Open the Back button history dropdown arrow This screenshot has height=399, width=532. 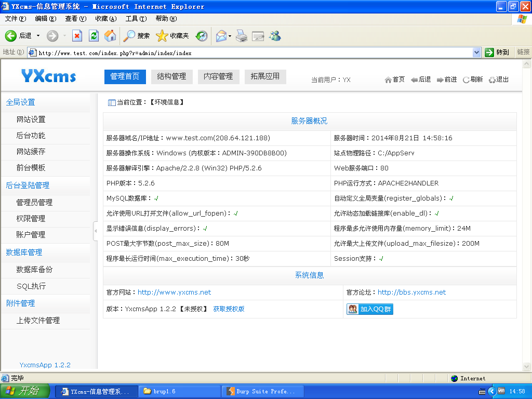(38, 36)
